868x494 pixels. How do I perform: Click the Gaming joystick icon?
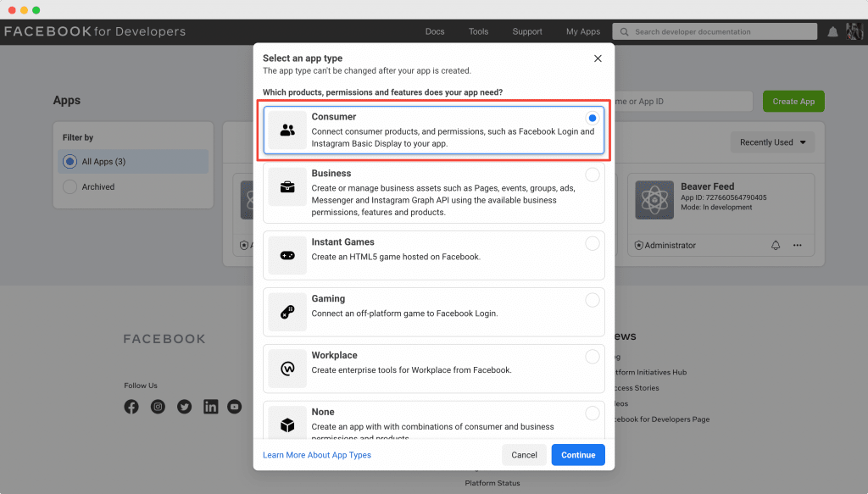(x=287, y=312)
